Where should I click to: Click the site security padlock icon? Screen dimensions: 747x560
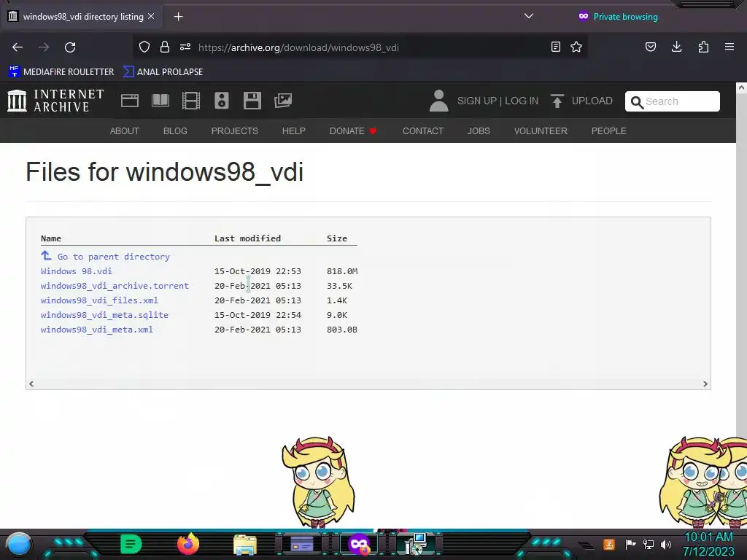click(x=165, y=47)
